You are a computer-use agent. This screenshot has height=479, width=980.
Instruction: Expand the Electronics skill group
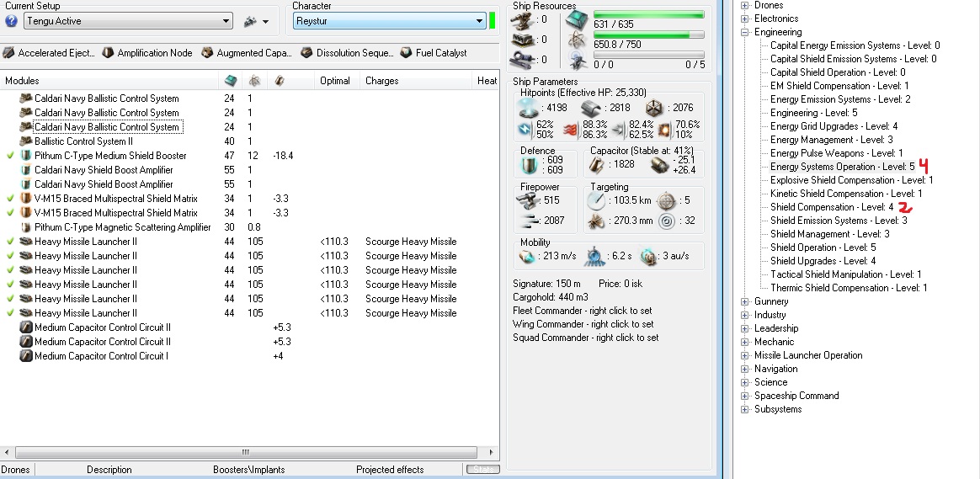tap(744, 19)
